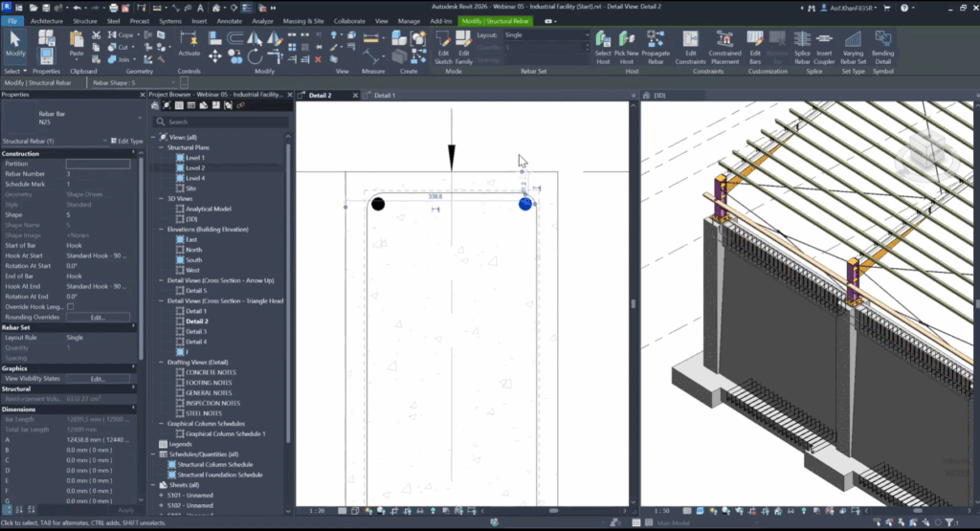Screen dimensions: 980x531
Task: Open the Rebar Bar N25 type selector
Action: point(72,118)
